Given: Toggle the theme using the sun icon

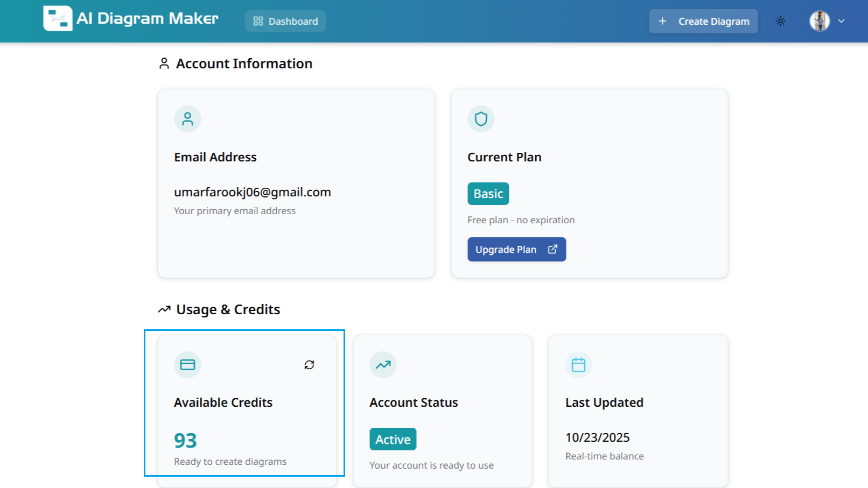Looking at the screenshot, I should click(x=780, y=21).
